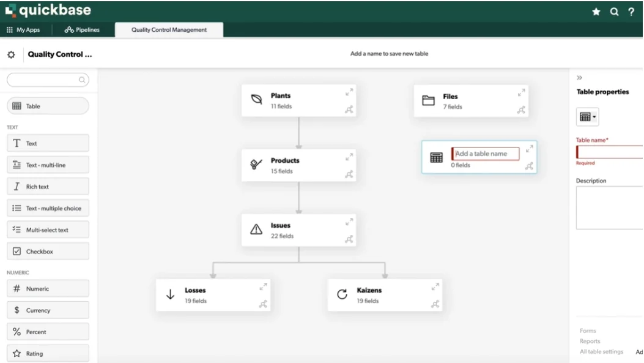Open the Reports link
Viewport: 644px width, 363px height.
point(590,341)
